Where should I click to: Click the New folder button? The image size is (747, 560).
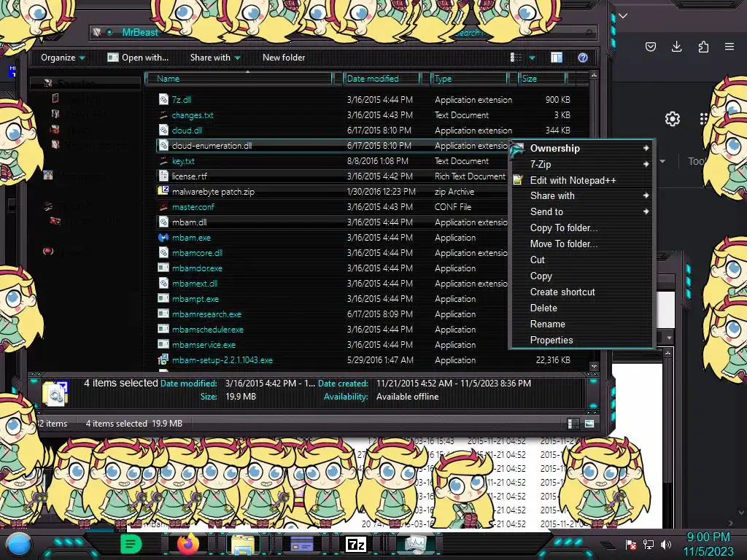[284, 58]
